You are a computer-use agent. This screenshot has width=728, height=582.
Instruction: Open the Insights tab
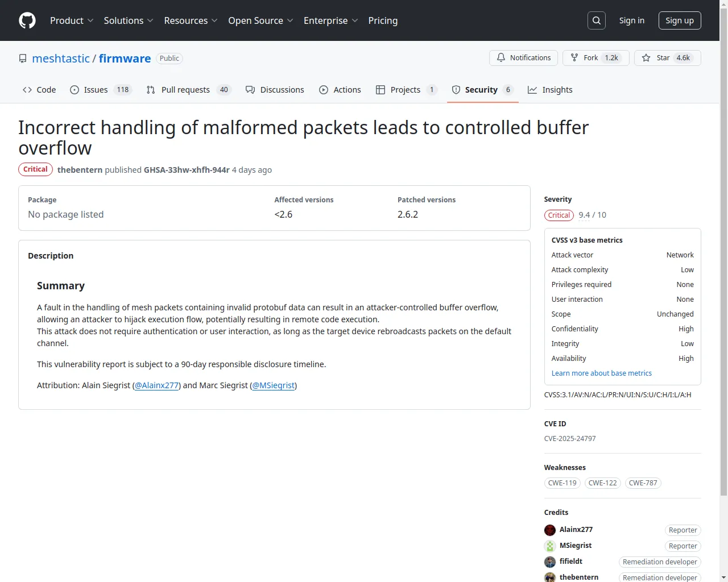pos(550,90)
